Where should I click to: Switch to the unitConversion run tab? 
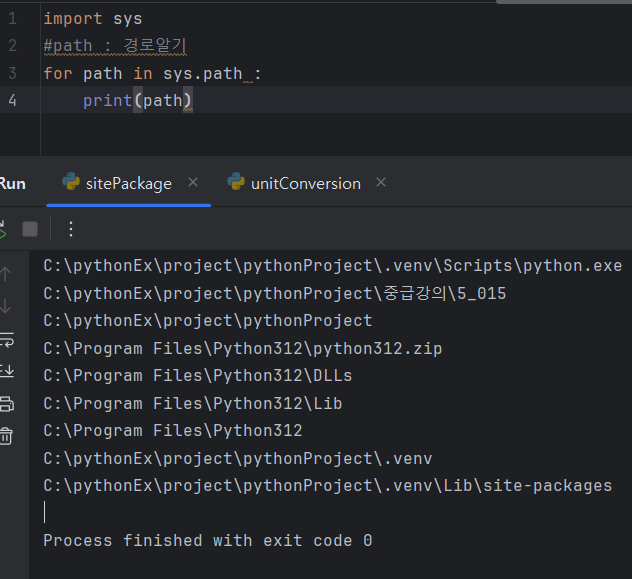pos(305,183)
